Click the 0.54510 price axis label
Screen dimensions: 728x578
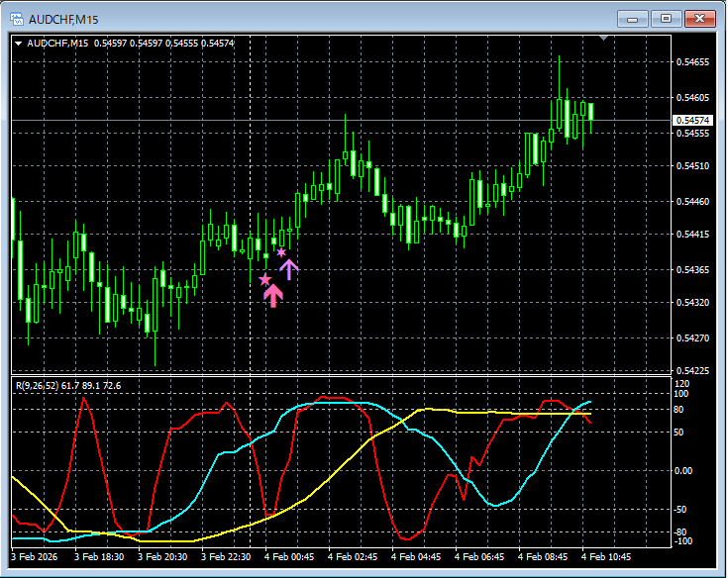pyautogui.click(x=692, y=165)
